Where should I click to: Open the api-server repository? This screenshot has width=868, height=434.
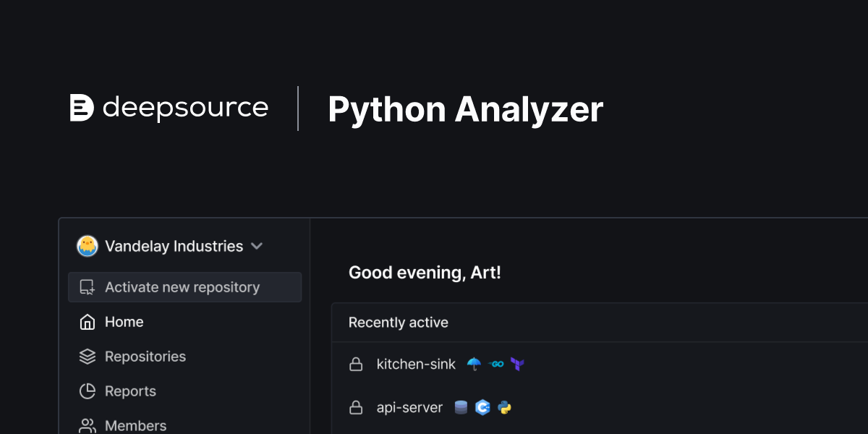409,408
